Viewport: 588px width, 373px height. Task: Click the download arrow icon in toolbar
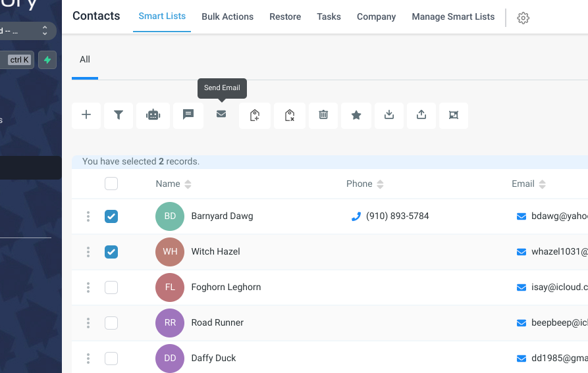click(x=389, y=114)
